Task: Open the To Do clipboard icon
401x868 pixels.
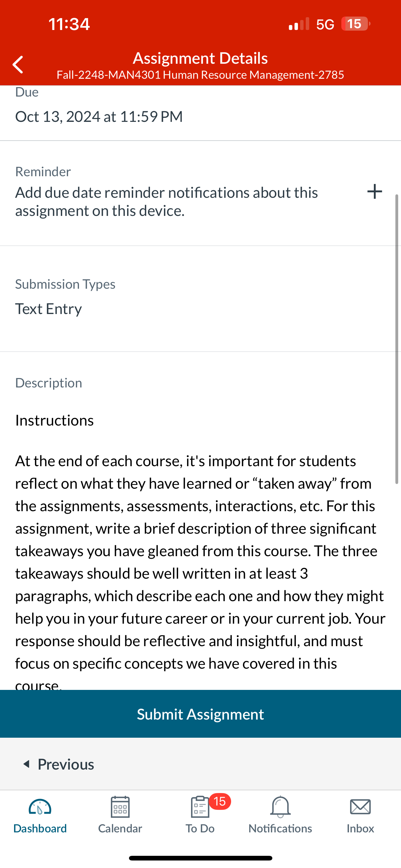Action: [x=200, y=807]
